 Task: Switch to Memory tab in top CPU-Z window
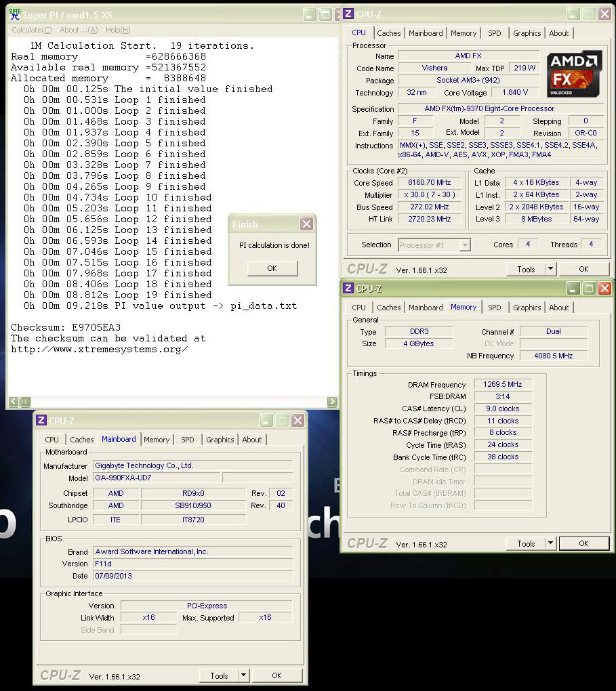point(463,33)
